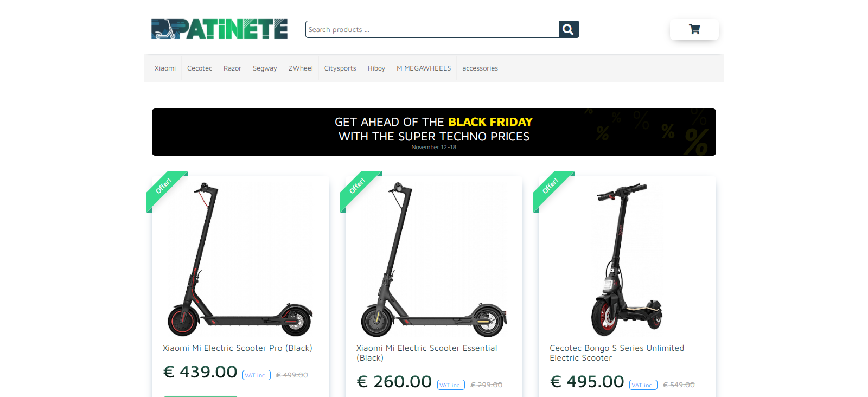Go to the Segway category

tap(265, 68)
